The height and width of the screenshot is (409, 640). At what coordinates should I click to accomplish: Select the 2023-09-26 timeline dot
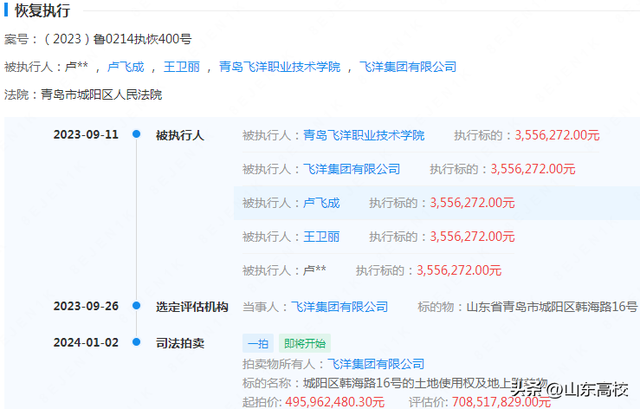[x=136, y=305]
